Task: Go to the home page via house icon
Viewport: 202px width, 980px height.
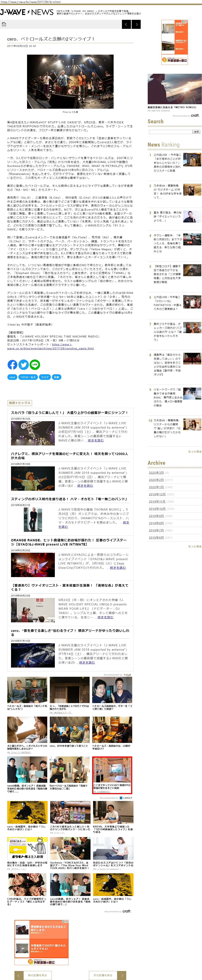Action: [4, 24]
